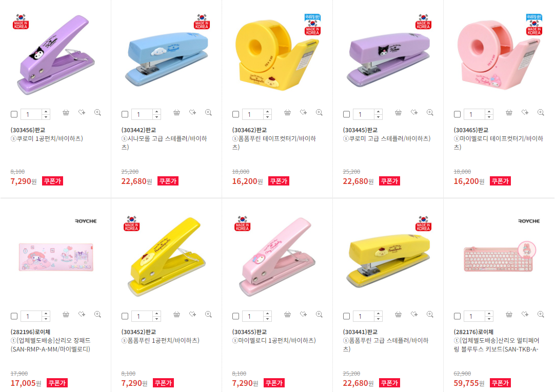Wishlist the blue Cinnamoroll stapler
The image size is (555, 392).
point(192,112)
